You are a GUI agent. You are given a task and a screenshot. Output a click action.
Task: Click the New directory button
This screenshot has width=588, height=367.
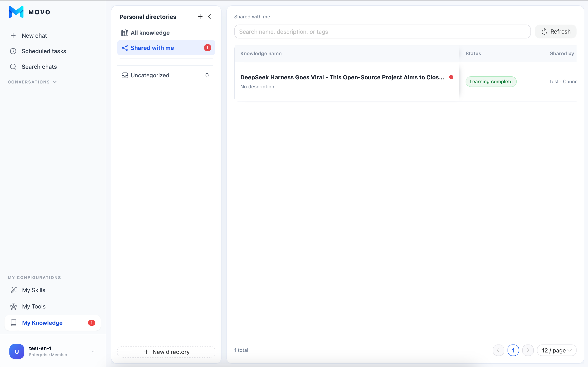(166, 352)
